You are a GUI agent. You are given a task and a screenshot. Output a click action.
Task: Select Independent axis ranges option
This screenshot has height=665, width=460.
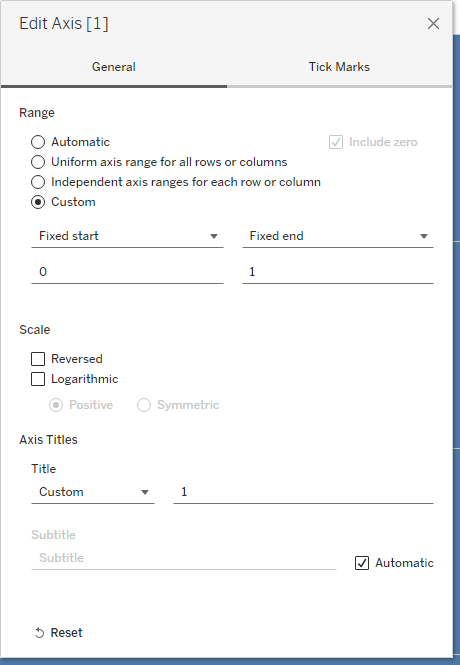click(x=38, y=182)
